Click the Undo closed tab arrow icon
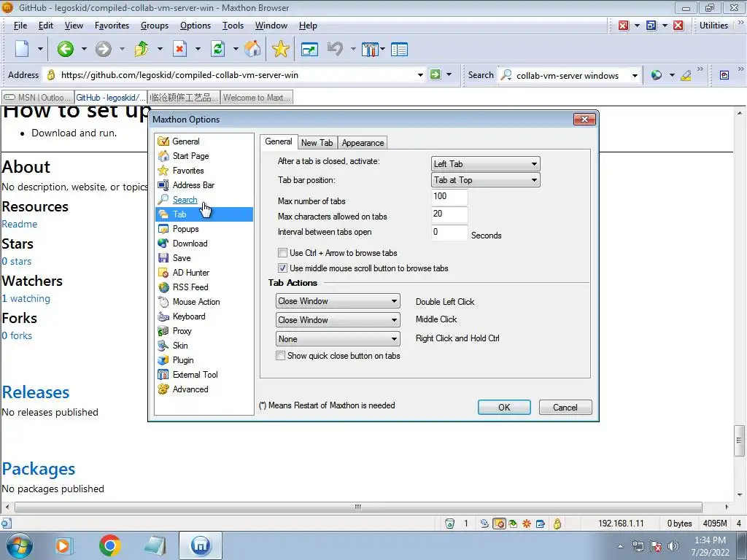Screen dimensions: 747x560 point(335,49)
